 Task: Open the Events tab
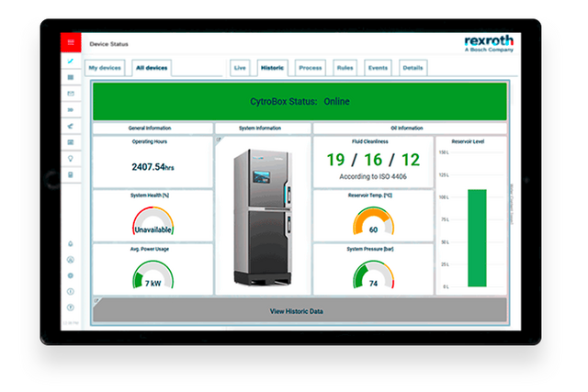tap(378, 68)
